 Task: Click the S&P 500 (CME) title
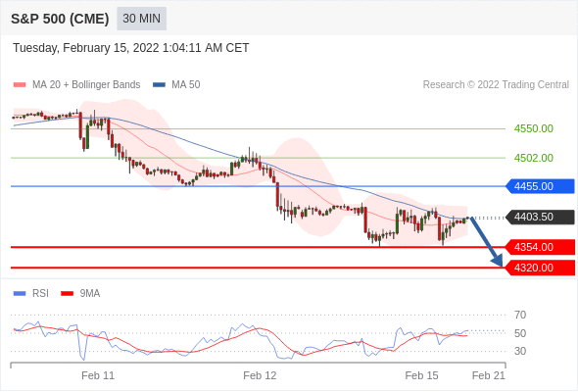[60, 19]
